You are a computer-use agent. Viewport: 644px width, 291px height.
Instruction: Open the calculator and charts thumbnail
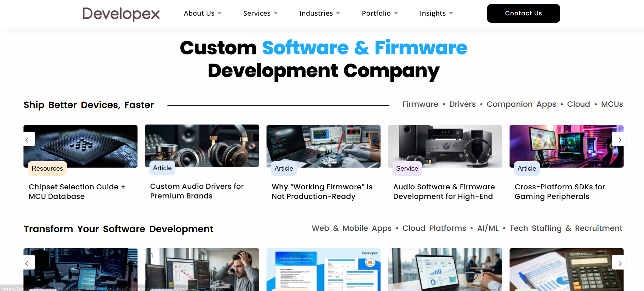coord(566,270)
